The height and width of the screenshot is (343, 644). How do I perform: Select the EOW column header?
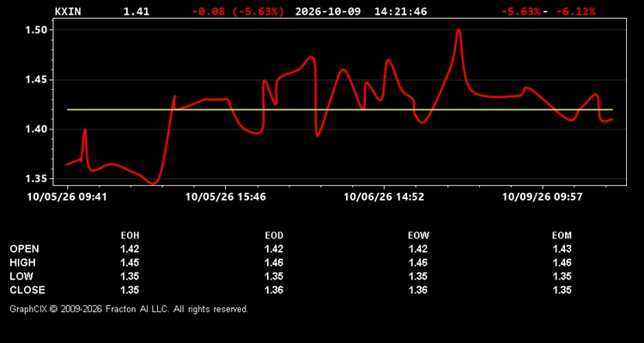point(418,236)
